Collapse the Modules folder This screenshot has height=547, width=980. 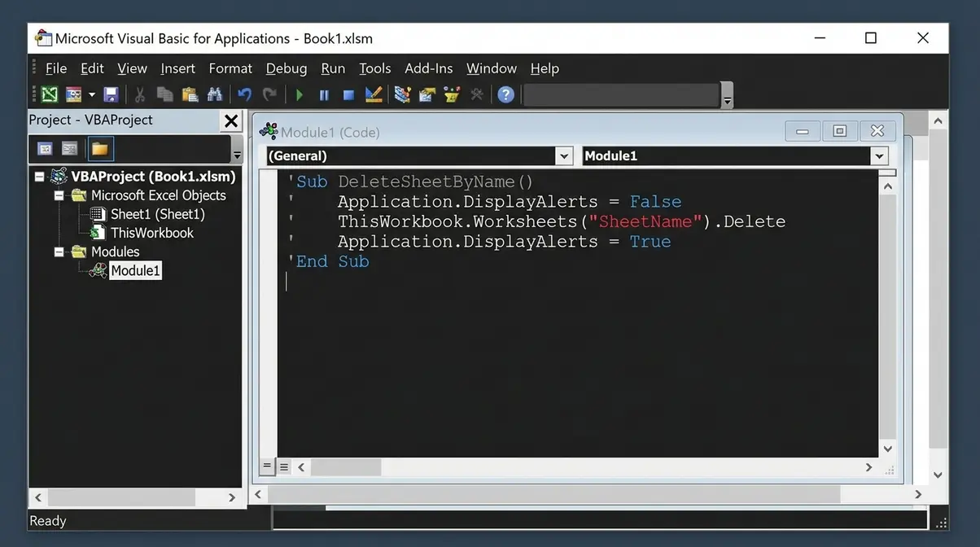(x=59, y=252)
